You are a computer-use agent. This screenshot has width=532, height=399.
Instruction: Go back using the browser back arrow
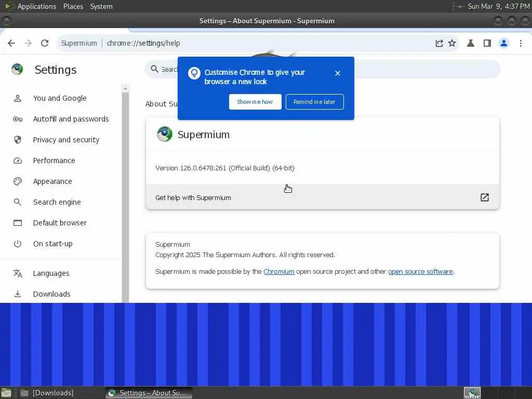click(11, 43)
